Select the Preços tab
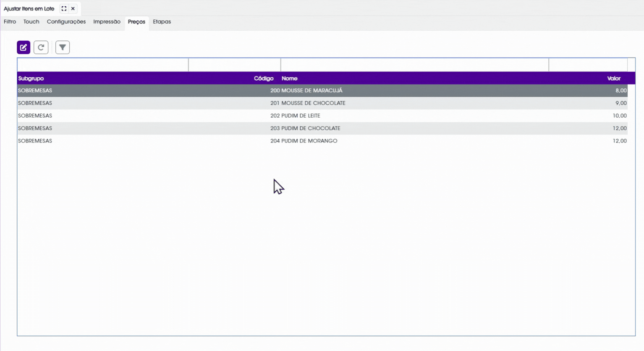The height and width of the screenshot is (351, 644). click(136, 22)
